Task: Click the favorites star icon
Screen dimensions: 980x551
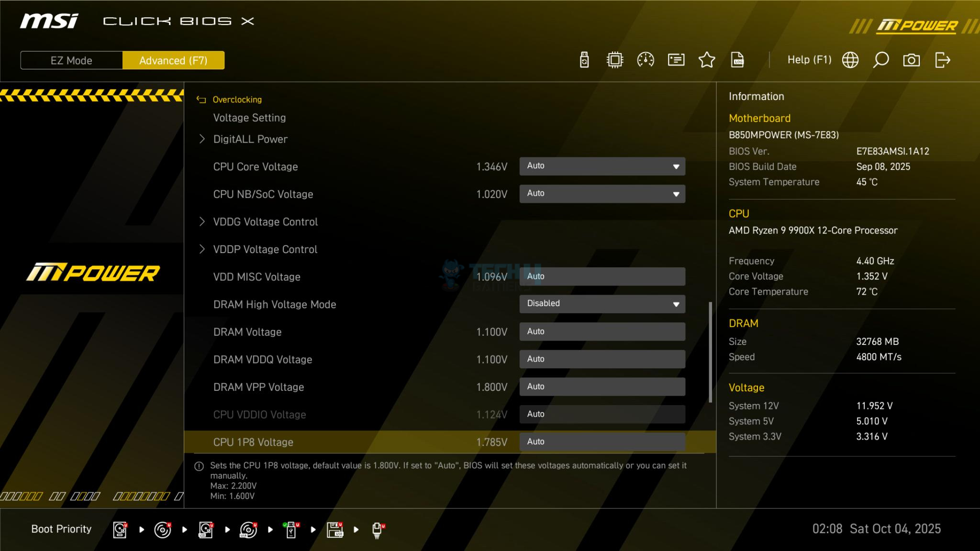Action: coord(707,60)
